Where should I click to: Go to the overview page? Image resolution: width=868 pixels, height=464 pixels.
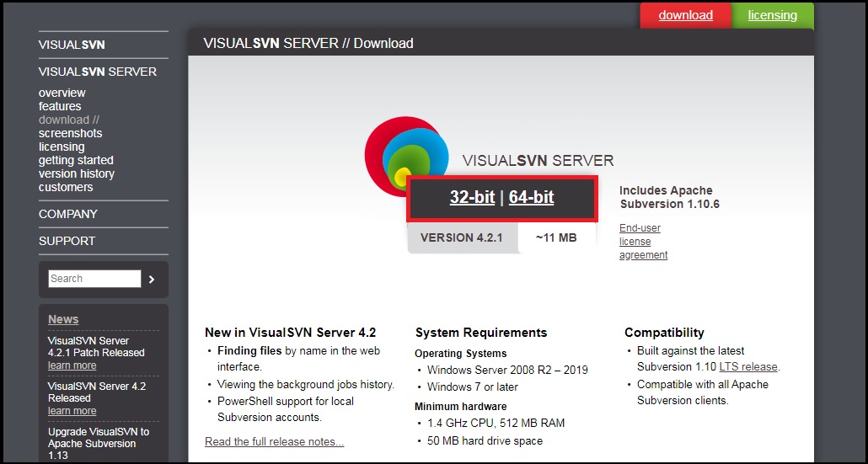[x=62, y=93]
